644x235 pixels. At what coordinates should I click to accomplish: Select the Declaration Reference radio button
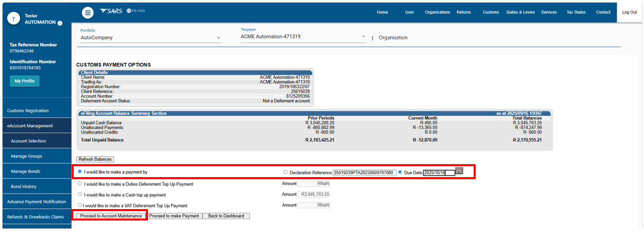point(285,173)
